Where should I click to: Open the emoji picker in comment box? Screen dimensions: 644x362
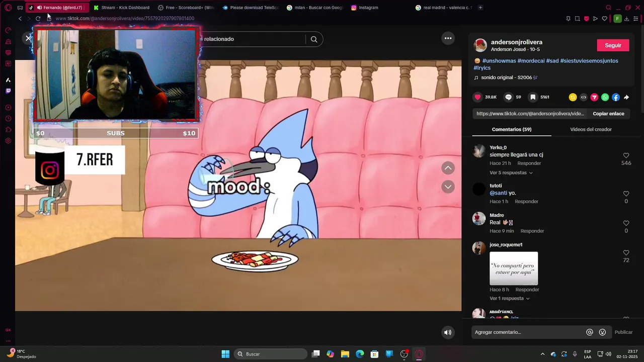(602, 332)
